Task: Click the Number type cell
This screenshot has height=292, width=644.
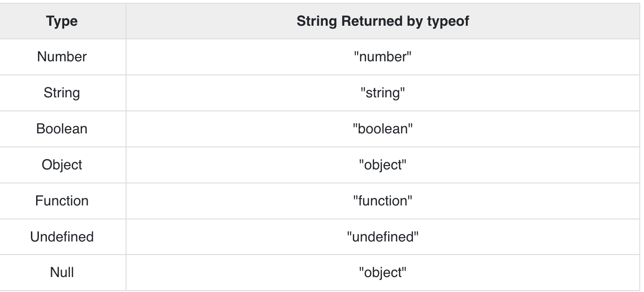Action: 62,57
